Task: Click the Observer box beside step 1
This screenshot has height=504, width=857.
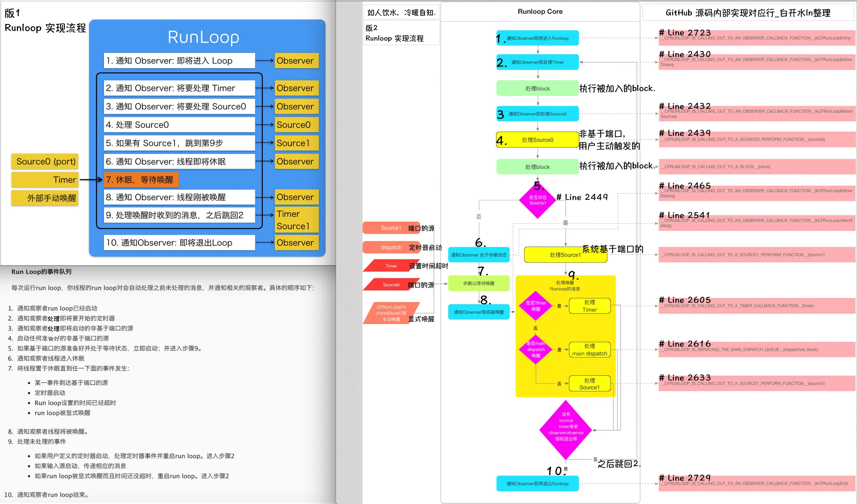Action: [297, 61]
